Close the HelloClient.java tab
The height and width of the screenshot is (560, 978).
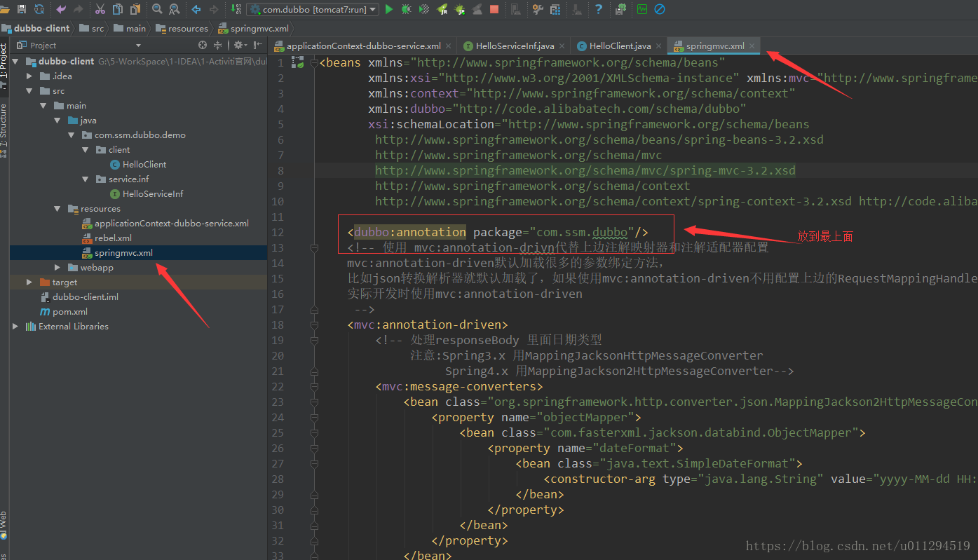[x=659, y=46]
